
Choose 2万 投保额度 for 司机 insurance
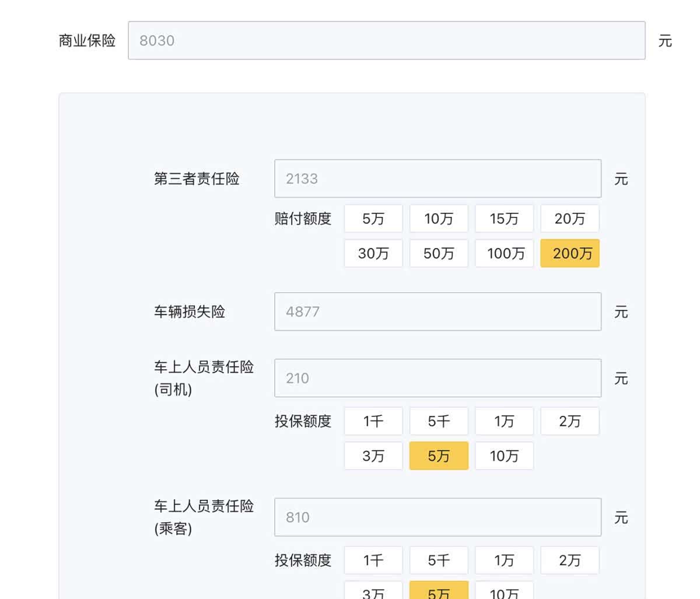(569, 421)
